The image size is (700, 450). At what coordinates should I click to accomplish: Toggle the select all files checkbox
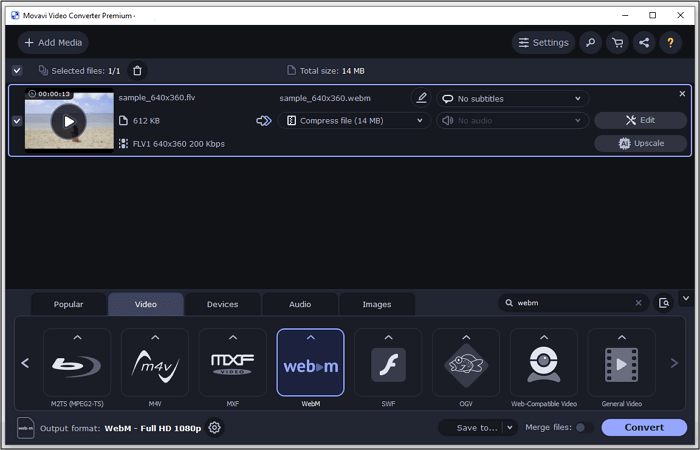point(17,70)
